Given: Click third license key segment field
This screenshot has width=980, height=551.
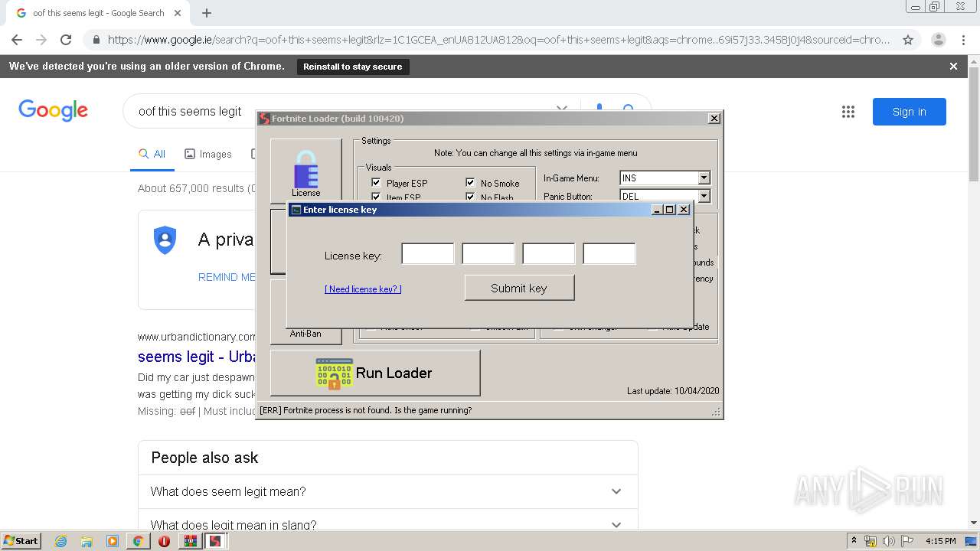Looking at the screenshot, I should pyautogui.click(x=549, y=253).
